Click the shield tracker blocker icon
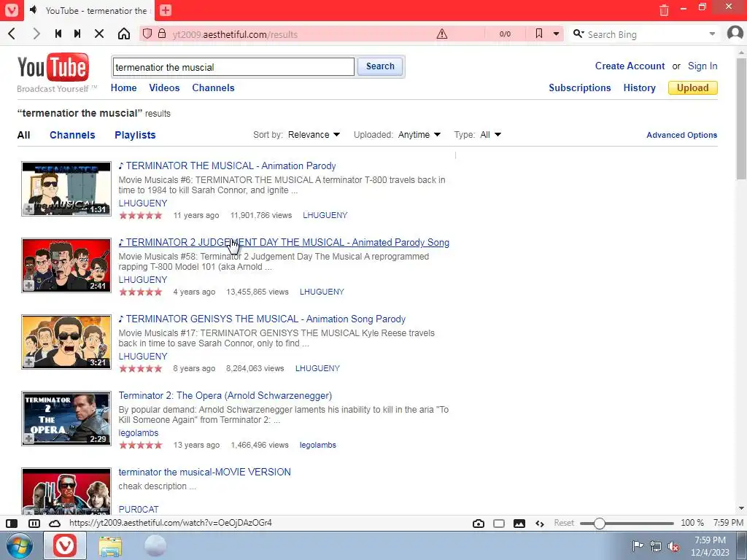Viewport: 747px width, 560px height. point(147,34)
